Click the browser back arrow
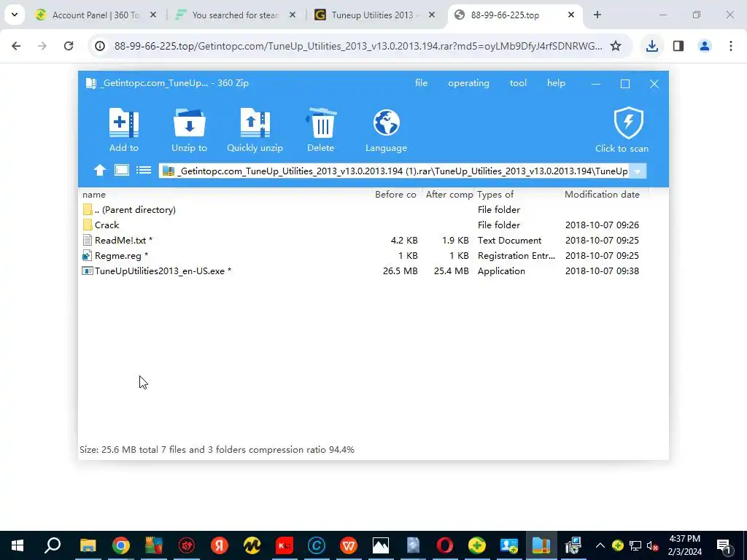 point(16,46)
